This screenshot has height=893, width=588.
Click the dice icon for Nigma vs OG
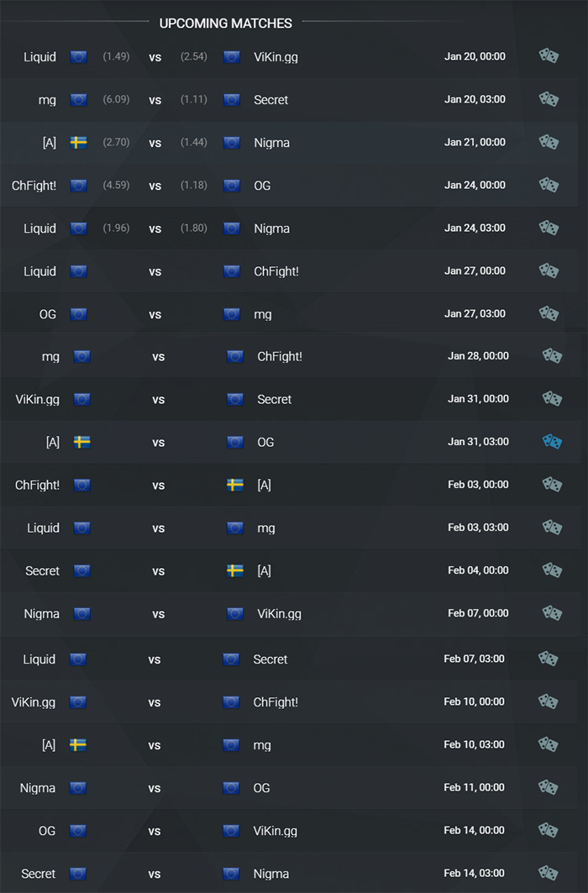[x=549, y=787]
